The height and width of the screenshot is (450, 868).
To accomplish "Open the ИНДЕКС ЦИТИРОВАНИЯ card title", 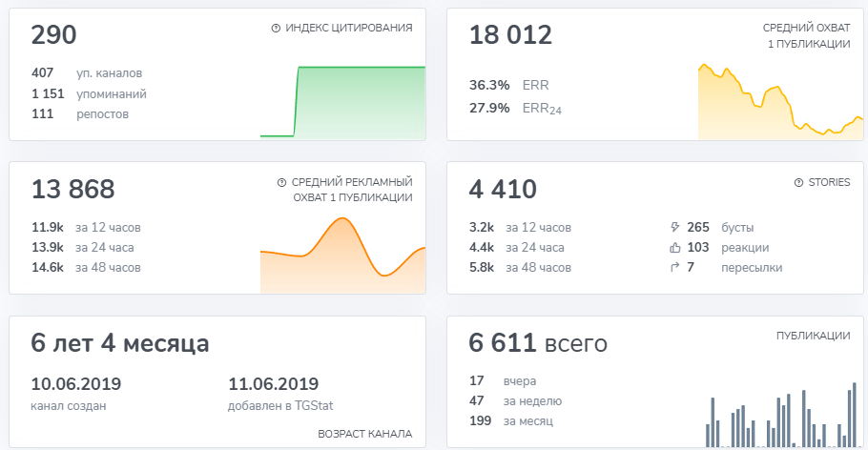I will pyautogui.click(x=348, y=29).
